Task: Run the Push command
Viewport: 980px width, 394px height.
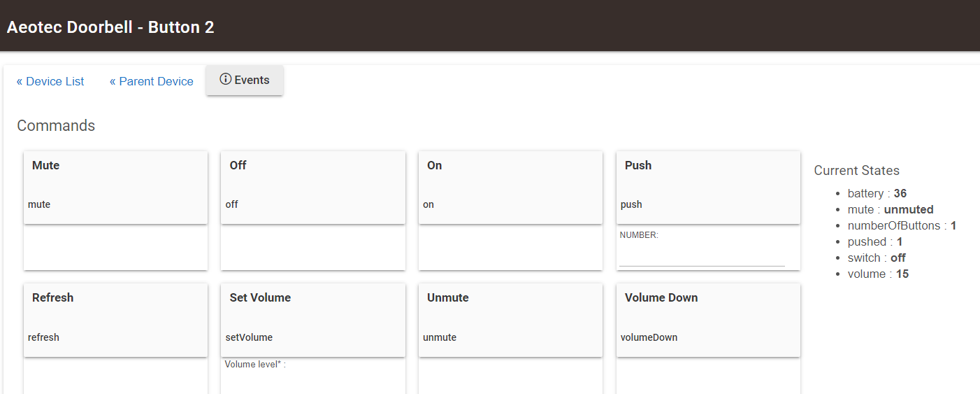Action: coord(708,188)
